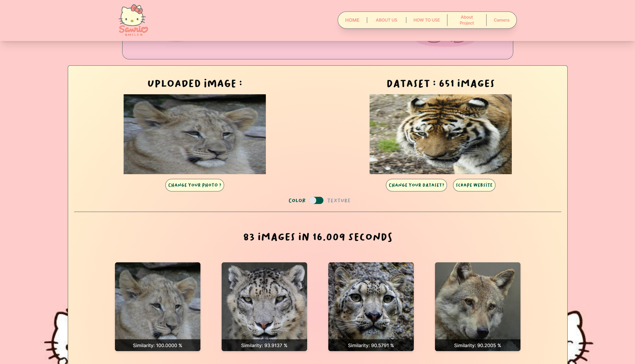635x364 pixels.
Task: Click the Scrape Website button
Action: tap(474, 185)
